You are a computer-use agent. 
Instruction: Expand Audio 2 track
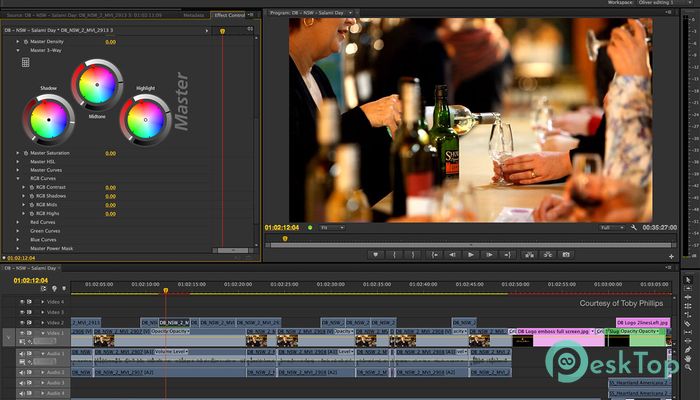tap(43, 372)
